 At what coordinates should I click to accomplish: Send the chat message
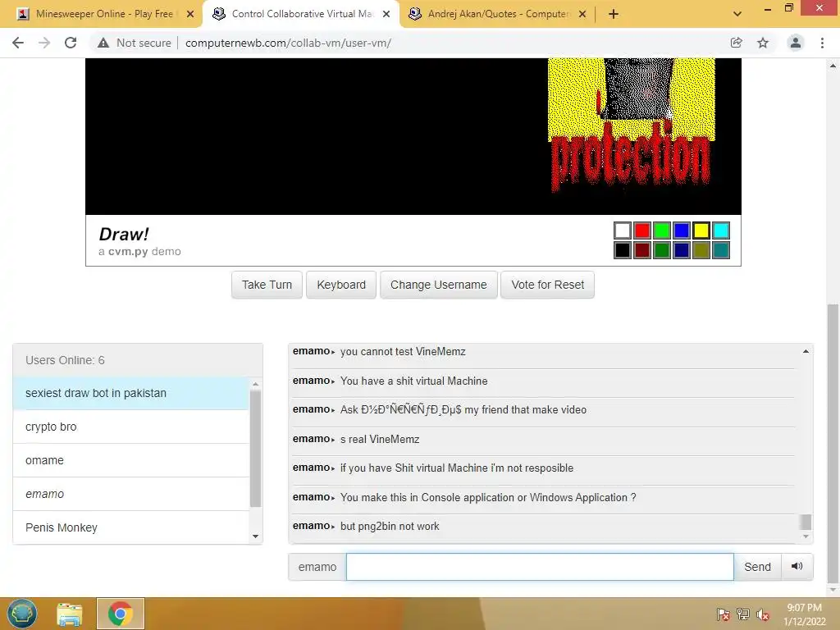(757, 567)
